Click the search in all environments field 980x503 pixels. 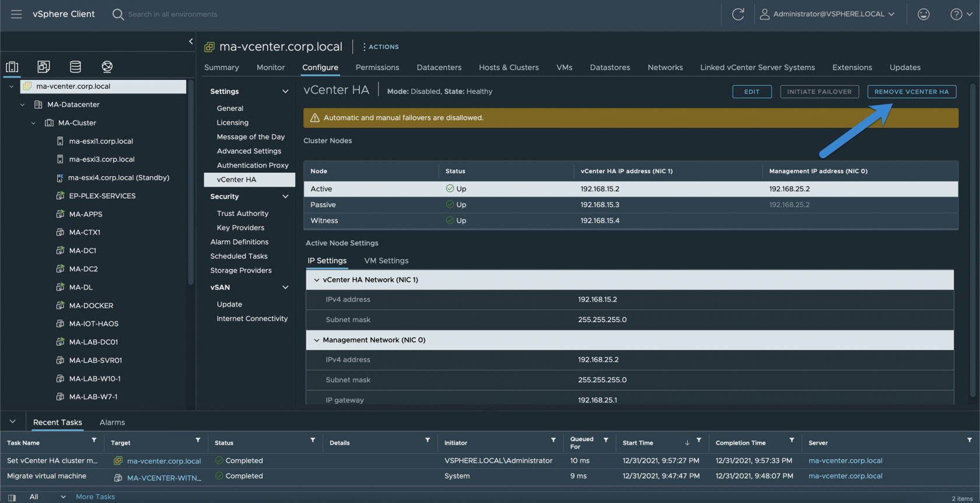173,14
